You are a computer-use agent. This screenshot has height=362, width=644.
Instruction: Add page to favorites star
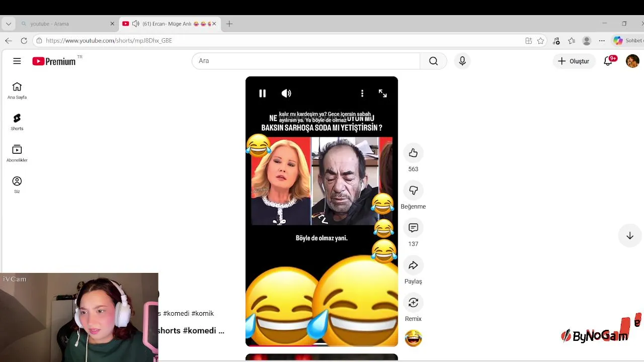click(x=541, y=41)
